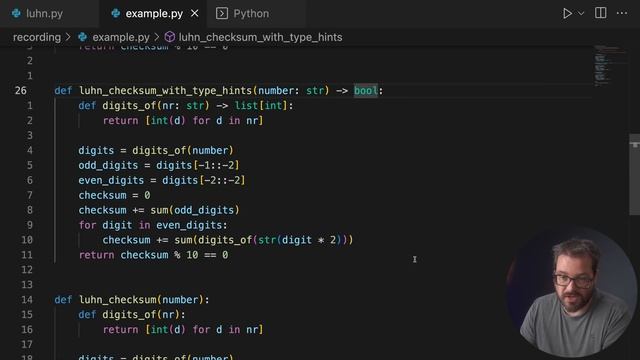Viewport: 640px width, 360px height.
Task: Click the vertical scrollbar thumb
Action: [634, 174]
